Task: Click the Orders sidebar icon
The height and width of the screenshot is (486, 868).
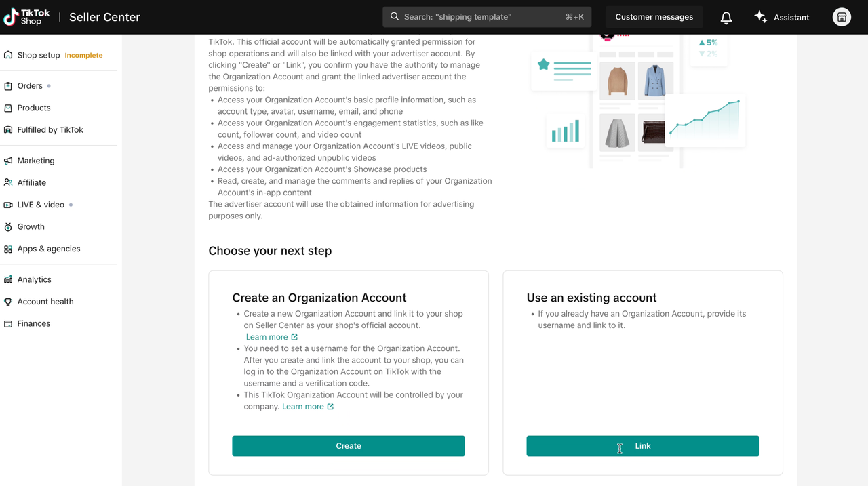Action: [8, 86]
